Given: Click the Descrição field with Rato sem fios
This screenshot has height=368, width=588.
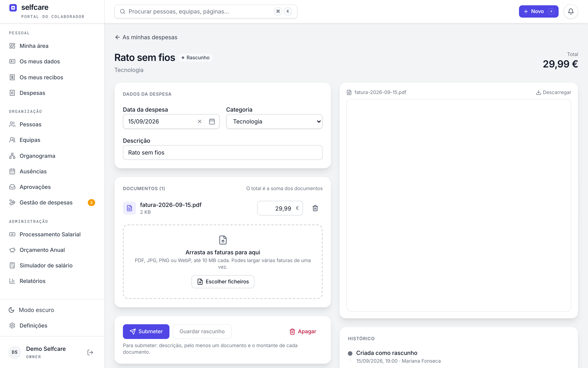Looking at the screenshot, I should (223, 153).
